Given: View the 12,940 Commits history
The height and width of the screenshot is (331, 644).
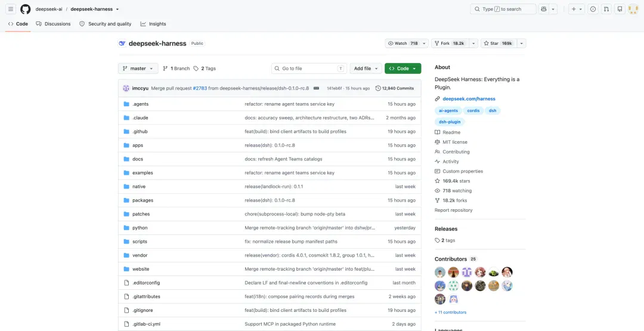Looking at the screenshot, I should point(395,88).
